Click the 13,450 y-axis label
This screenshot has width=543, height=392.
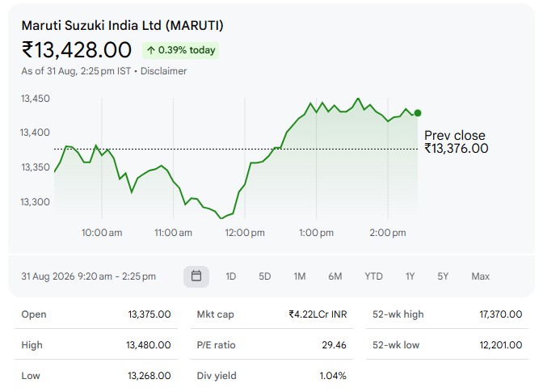(x=36, y=99)
